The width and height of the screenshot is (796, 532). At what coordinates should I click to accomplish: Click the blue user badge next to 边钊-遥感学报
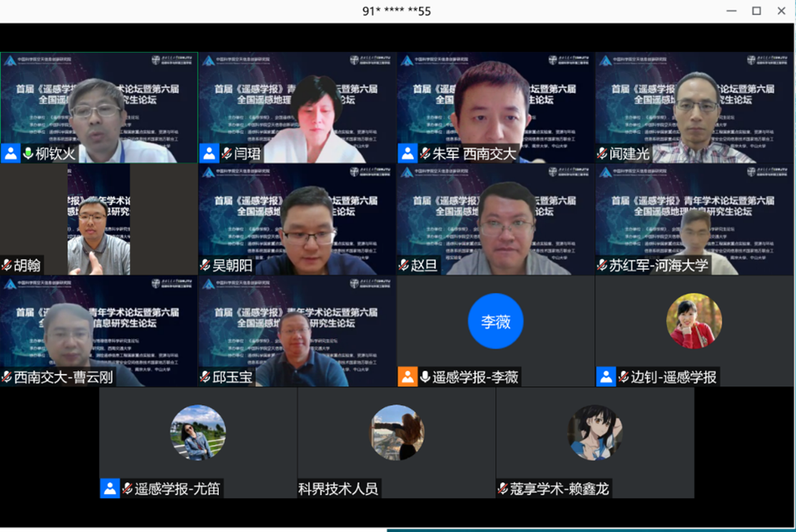(x=605, y=377)
